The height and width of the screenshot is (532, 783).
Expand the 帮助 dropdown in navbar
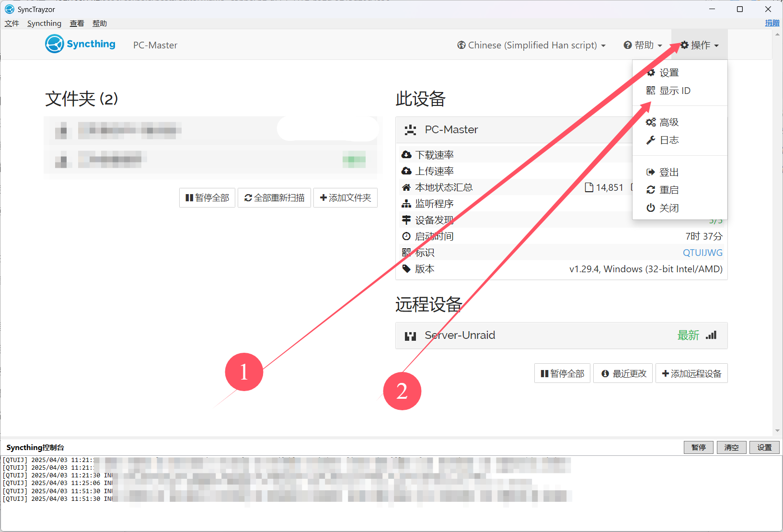pyautogui.click(x=643, y=45)
